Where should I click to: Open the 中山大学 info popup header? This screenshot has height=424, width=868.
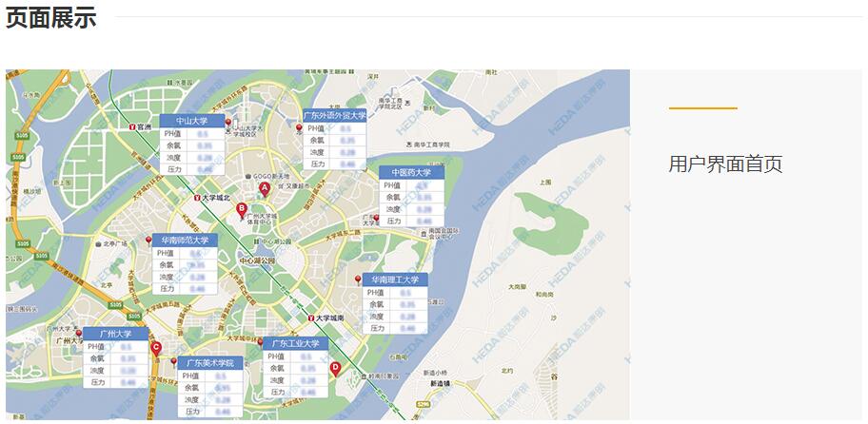(192, 122)
